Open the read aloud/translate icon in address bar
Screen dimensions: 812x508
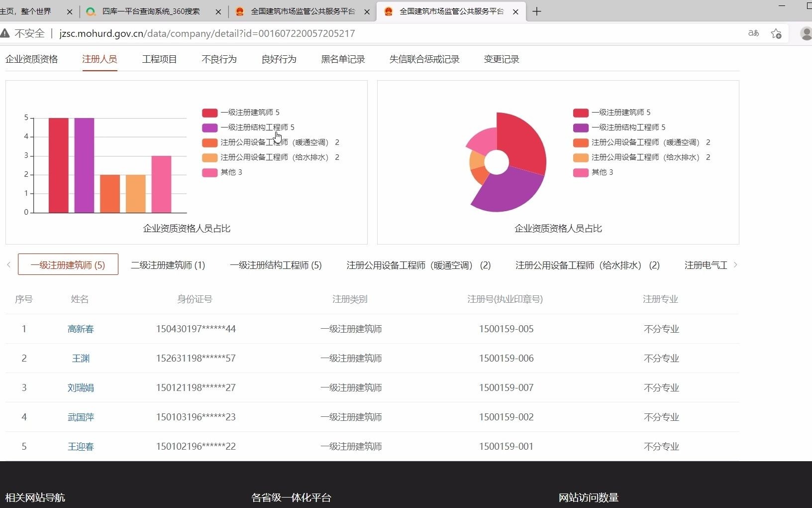coord(753,33)
